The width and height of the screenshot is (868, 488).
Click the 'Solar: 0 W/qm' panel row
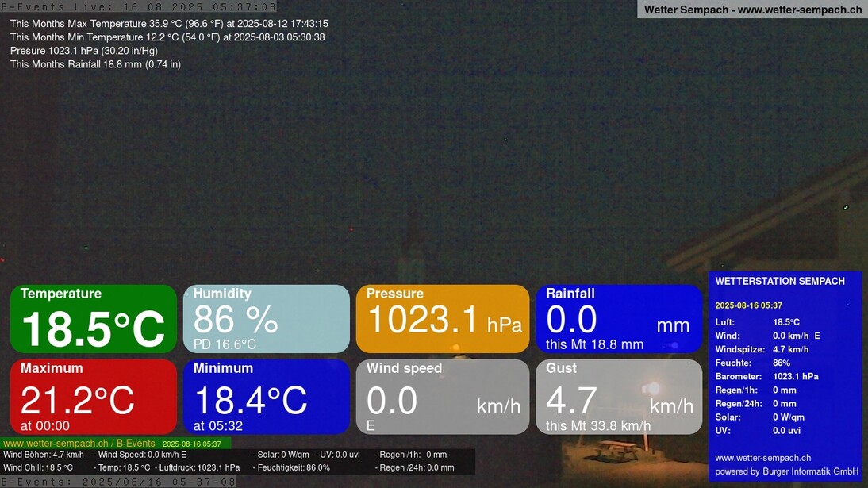[x=759, y=417]
